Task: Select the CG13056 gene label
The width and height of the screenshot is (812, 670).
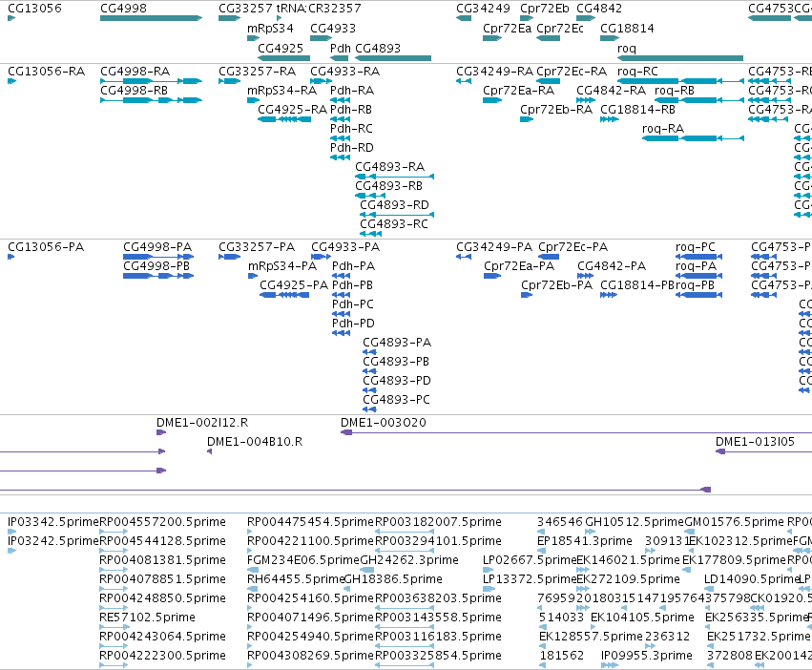Action: pos(34,9)
